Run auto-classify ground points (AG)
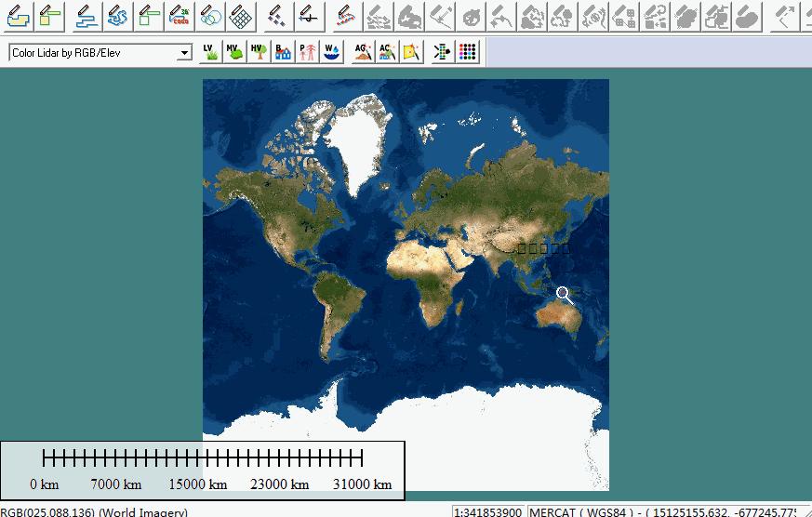Image resolution: width=812 pixels, height=517 pixels. coord(363,52)
